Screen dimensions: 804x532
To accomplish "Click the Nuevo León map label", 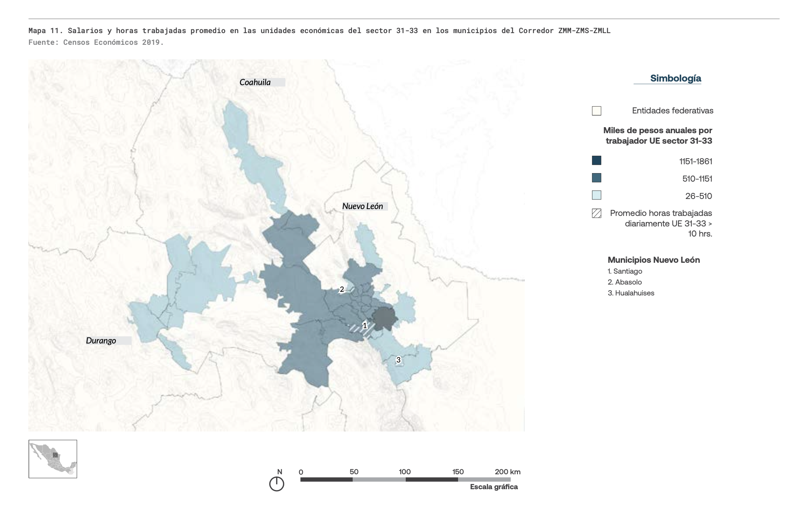I will pos(362,206).
